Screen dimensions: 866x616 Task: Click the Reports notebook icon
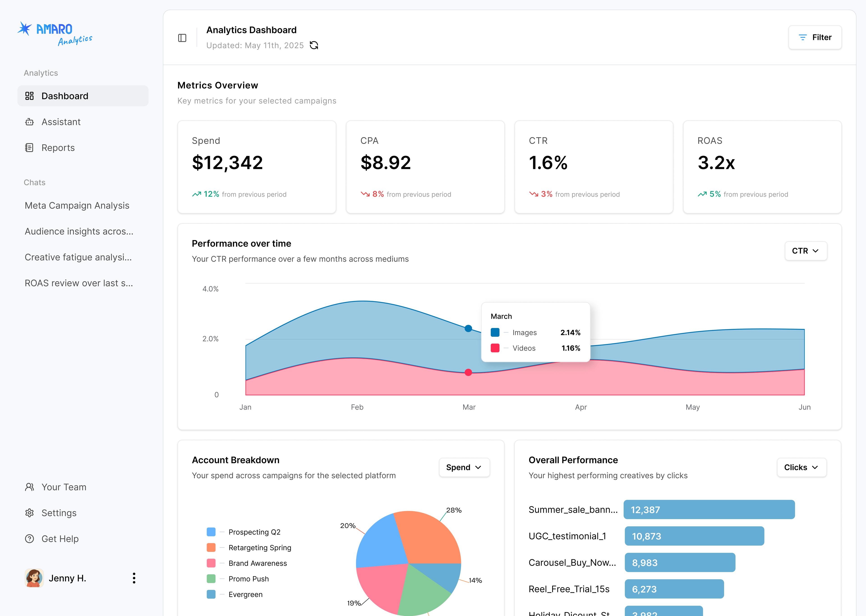point(30,148)
